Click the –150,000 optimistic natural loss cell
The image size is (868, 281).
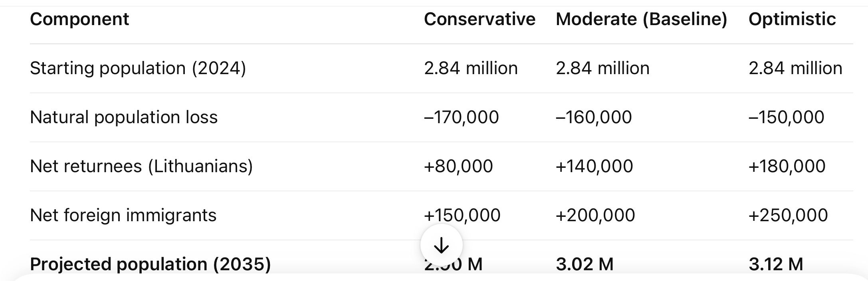(786, 117)
